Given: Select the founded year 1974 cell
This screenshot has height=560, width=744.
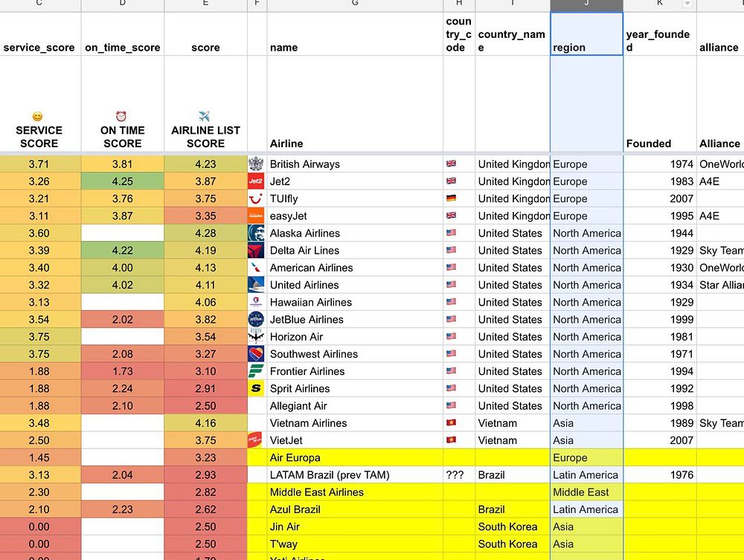Looking at the screenshot, I should [x=659, y=164].
